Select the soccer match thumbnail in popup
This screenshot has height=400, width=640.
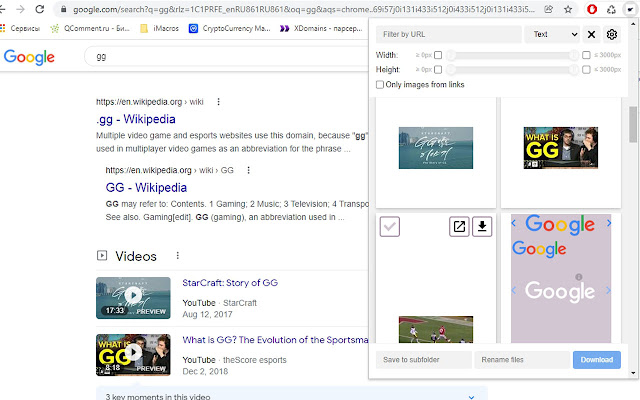[x=436, y=329]
